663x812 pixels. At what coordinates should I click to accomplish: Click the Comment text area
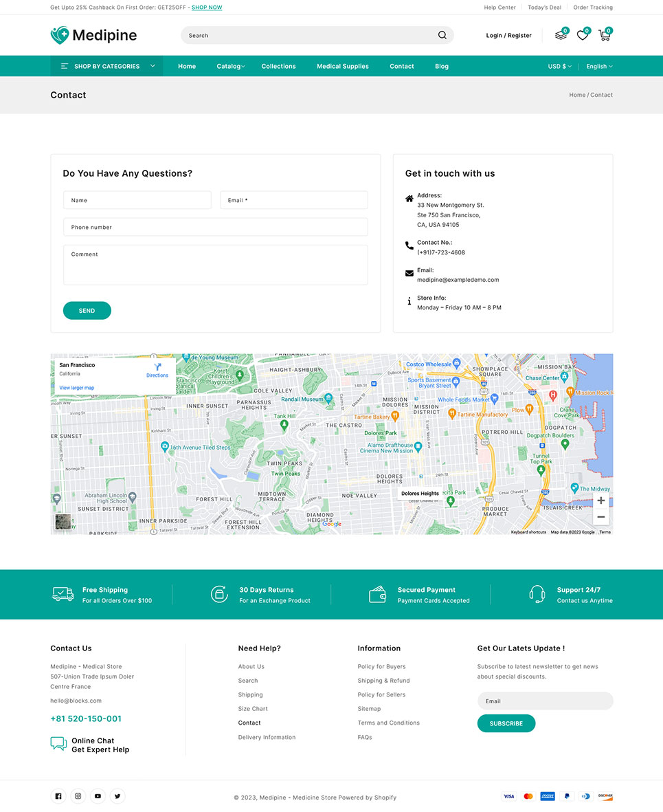215,265
